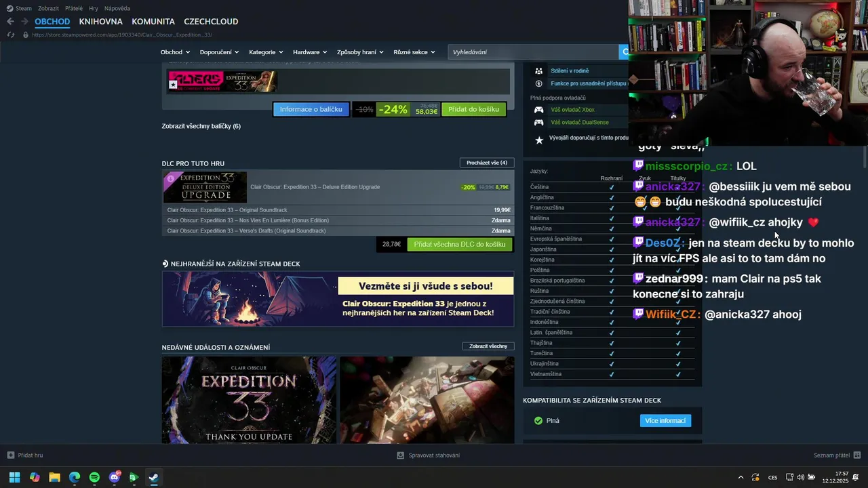Screen dimensions: 868x488
Task: Expand the Obchod store dropdown
Action: [x=174, y=52]
